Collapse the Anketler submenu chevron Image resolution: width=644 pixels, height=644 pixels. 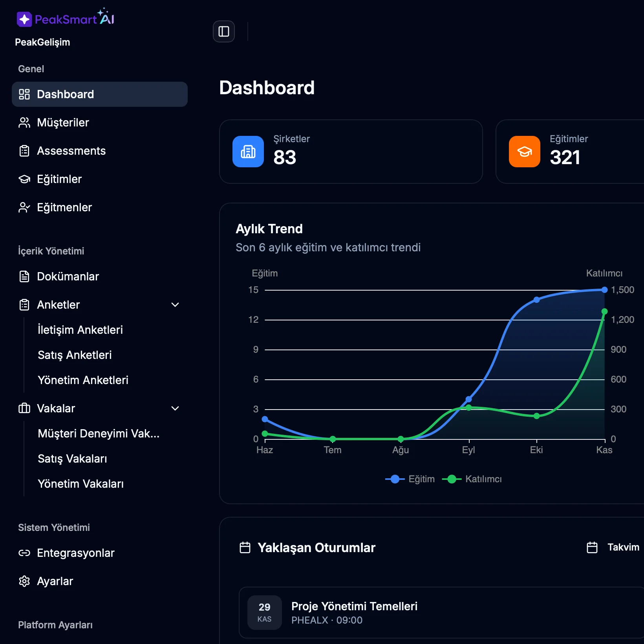click(175, 305)
